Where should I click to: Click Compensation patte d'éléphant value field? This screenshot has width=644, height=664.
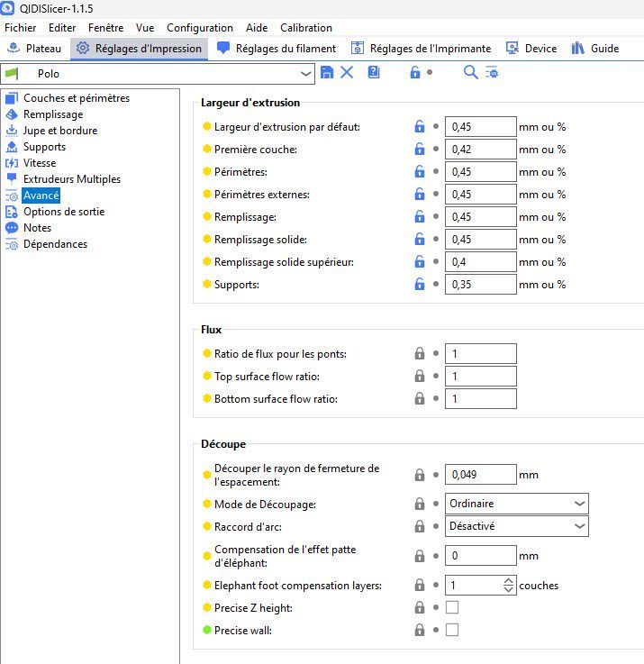[481, 555]
